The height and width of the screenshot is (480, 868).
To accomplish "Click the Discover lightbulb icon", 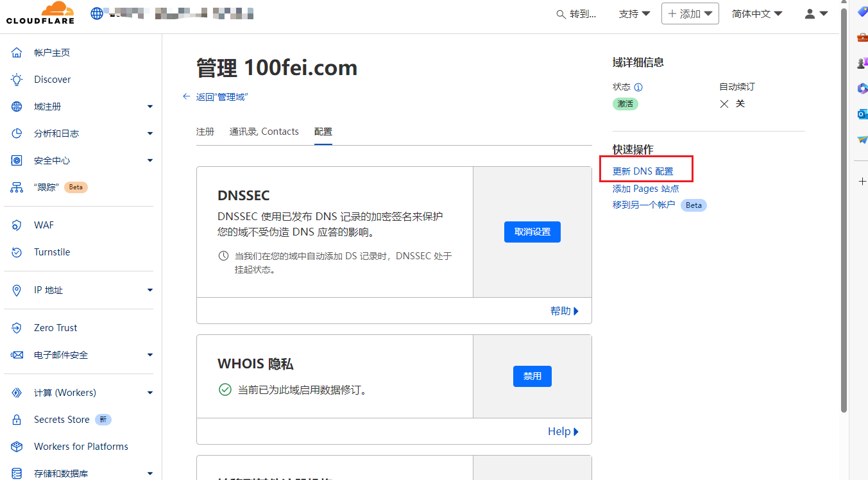I will tap(17, 80).
